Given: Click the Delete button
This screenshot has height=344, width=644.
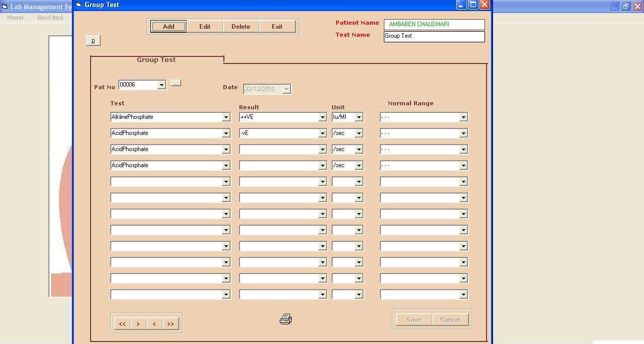Looking at the screenshot, I should click(240, 27).
